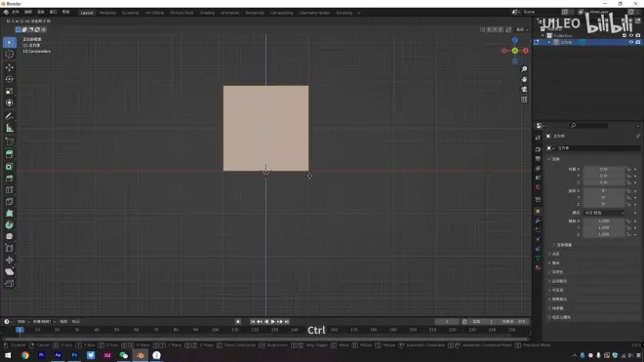Choose the Scale tool

click(9, 91)
